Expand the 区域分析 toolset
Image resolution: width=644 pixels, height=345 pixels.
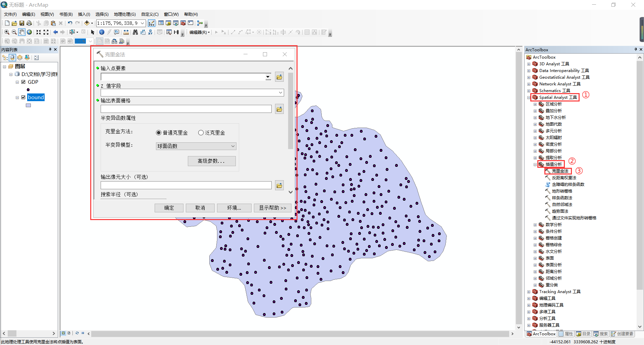coord(535,104)
